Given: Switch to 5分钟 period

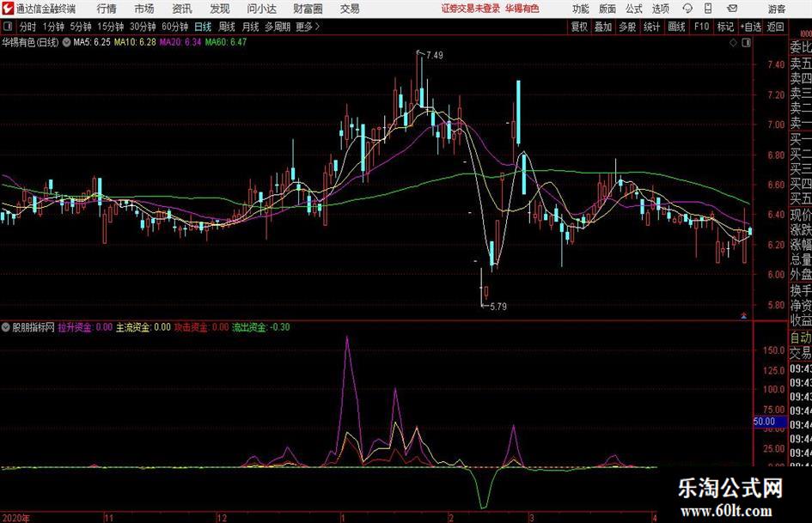Looking at the screenshot, I should click(80, 27).
